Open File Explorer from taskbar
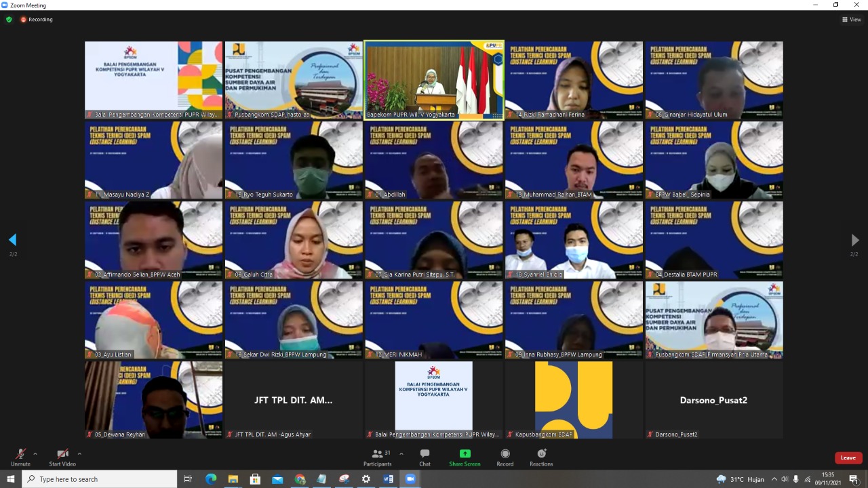 (233, 479)
